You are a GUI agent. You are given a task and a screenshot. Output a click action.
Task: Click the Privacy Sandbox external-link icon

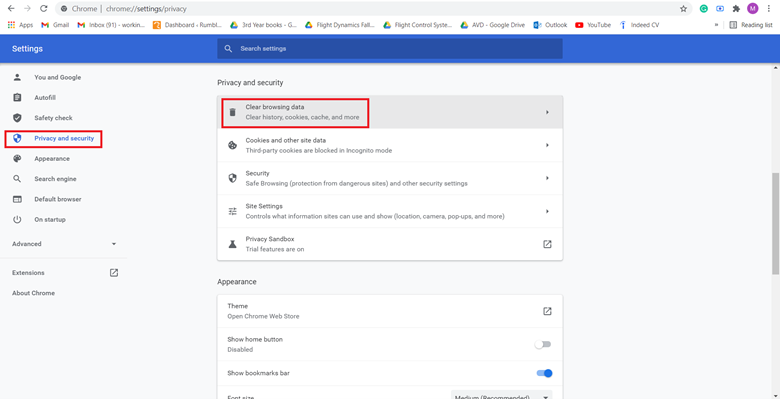547,244
